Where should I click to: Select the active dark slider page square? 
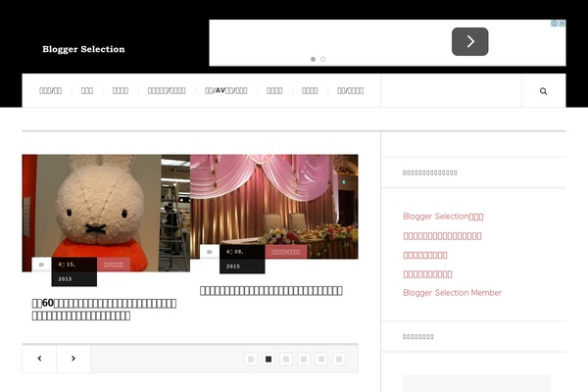(269, 360)
